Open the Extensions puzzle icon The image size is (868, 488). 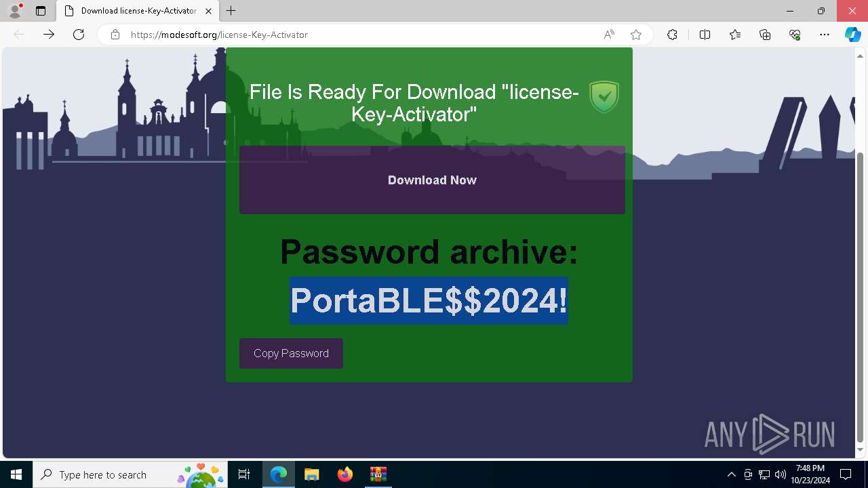[672, 35]
